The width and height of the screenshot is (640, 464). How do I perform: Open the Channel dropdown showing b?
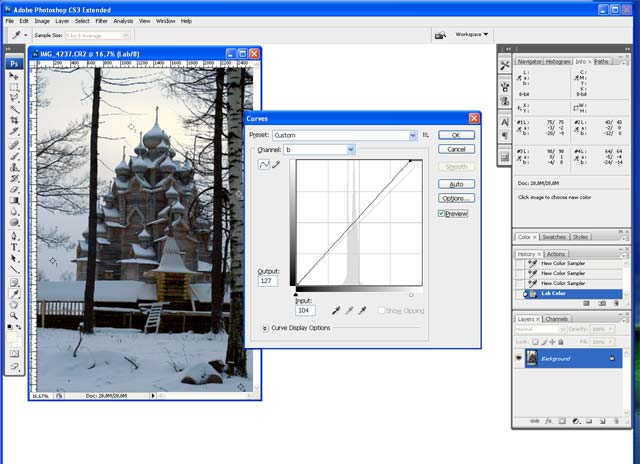[x=350, y=149]
